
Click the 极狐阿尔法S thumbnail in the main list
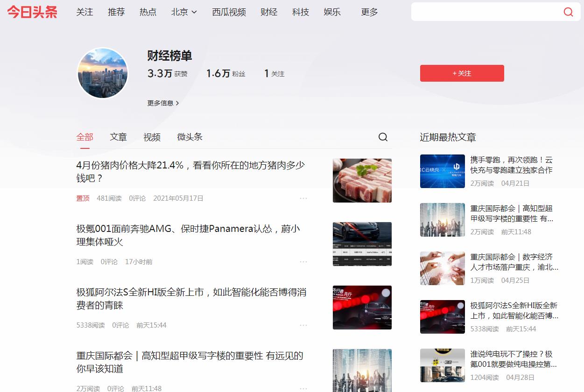coord(362,308)
